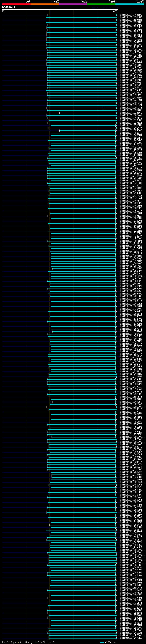146x644 pixels.
Task: Click the cyan ~100% identity legend bar
Action: [x=130, y=4]
